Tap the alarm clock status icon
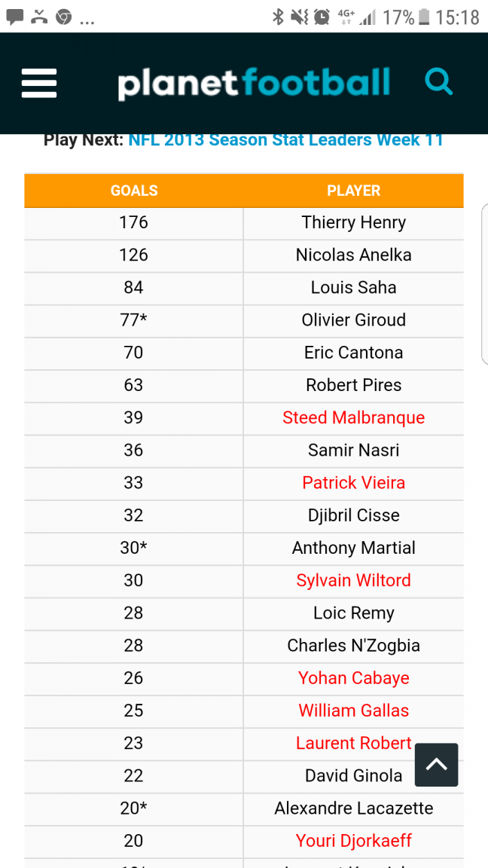This screenshot has width=488, height=868. click(322, 17)
